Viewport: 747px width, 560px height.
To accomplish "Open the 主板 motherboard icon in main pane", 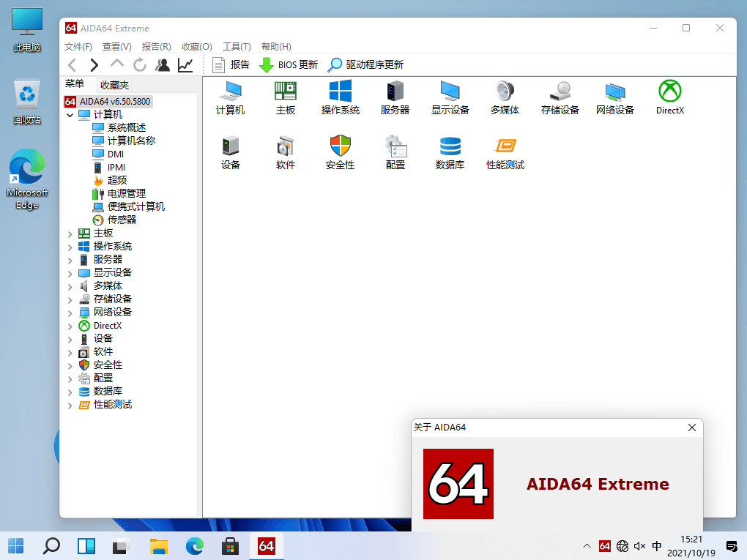I will tap(286, 97).
